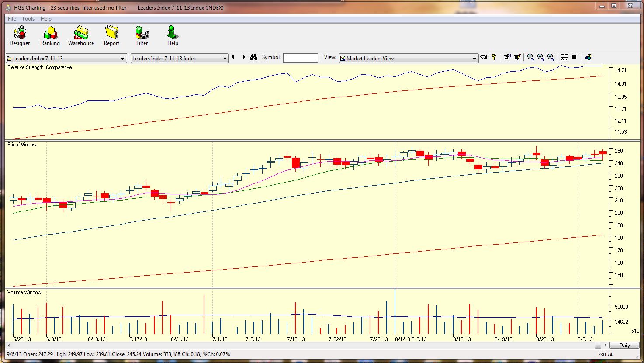This screenshot has width=644, height=363.
Task: Expand the Leaders Index 7-11-13 Index dropdown
Action: 225,59
